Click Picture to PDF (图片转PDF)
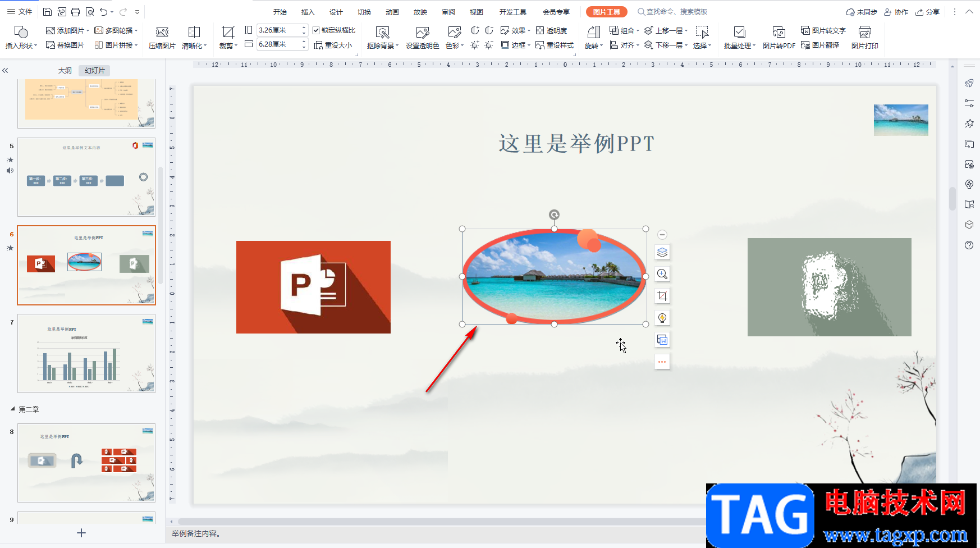This screenshot has height=548, width=980. 778,38
